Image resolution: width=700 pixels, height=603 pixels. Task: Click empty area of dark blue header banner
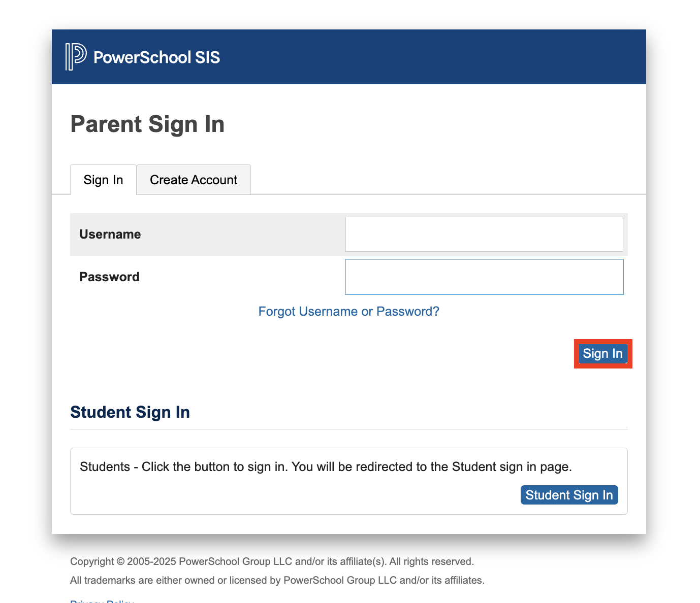(432, 57)
